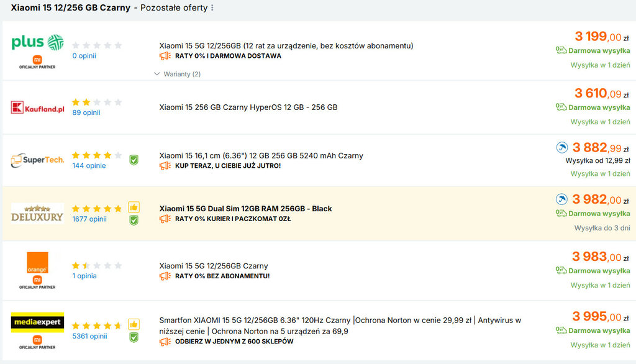Screen dimensions: 636x364
Task: Click Deluxury's thumbs-up recommended badge
Action: point(134,207)
